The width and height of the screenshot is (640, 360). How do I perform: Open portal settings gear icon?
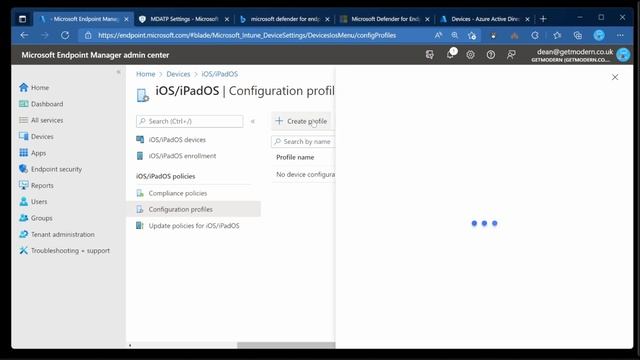[x=470, y=55]
